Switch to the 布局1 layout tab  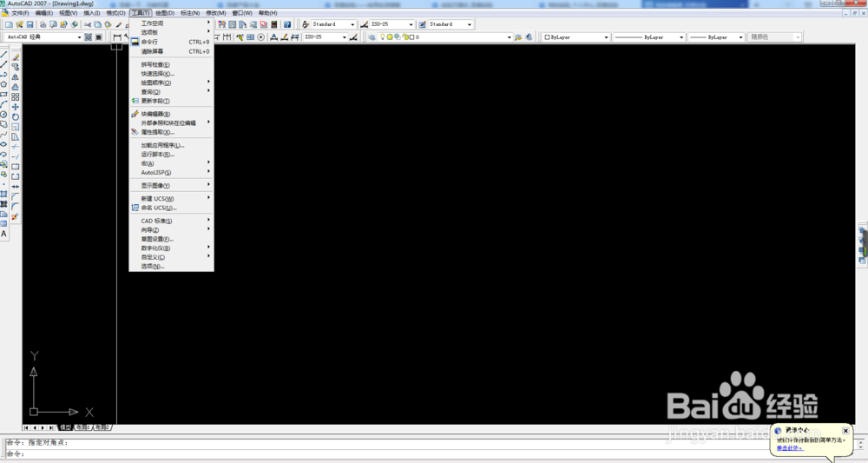pos(82,427)
